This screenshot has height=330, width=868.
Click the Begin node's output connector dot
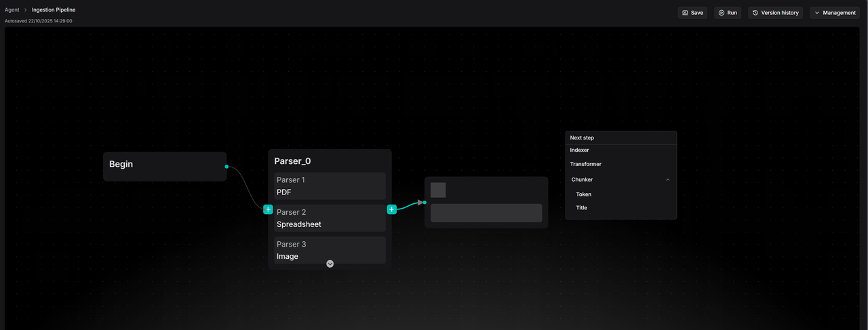(x=226, y=167)
